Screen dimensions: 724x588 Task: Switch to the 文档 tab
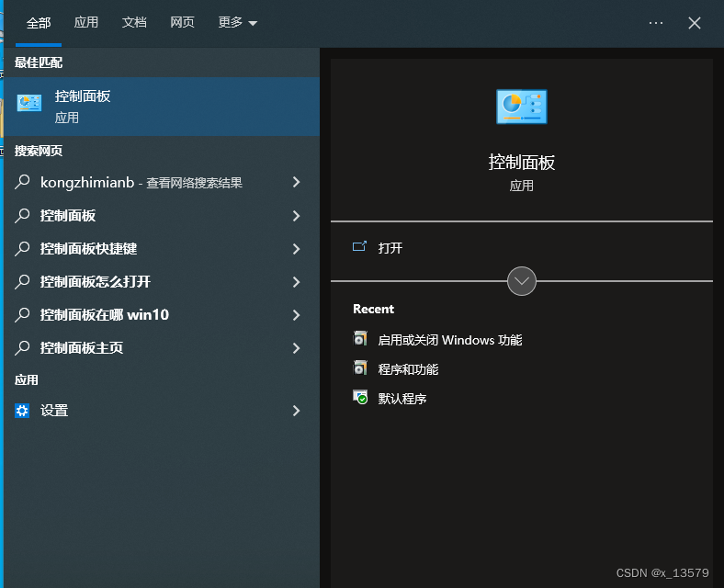pos(134,22)
